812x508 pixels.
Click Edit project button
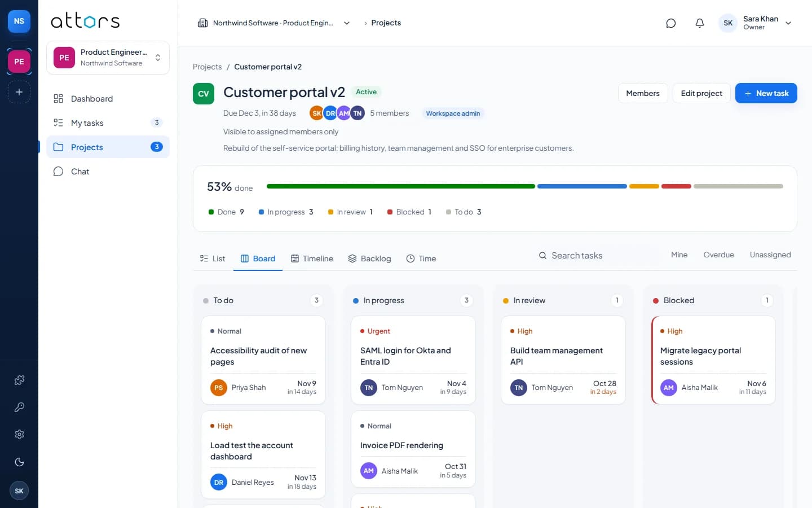[701, 93]
